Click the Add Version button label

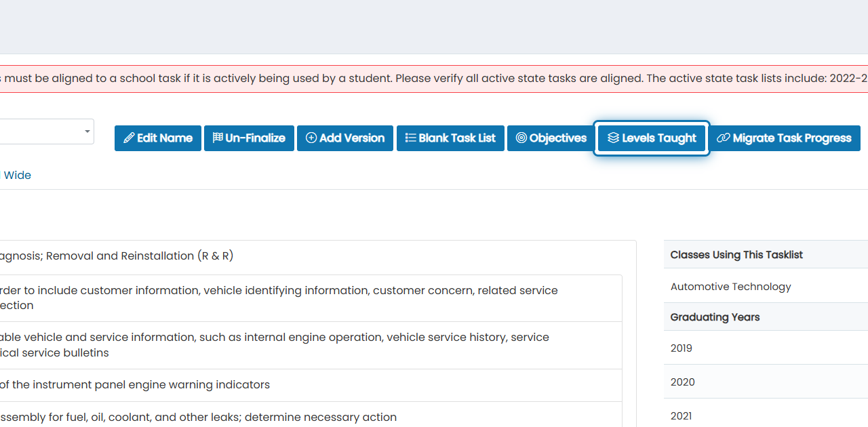[x=352, y=138]
